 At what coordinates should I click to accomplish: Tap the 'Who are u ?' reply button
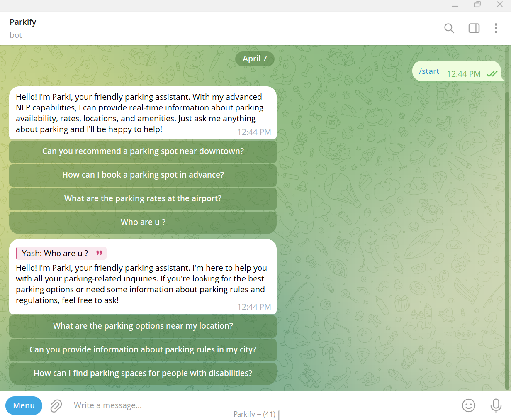[x=143, y=222]
